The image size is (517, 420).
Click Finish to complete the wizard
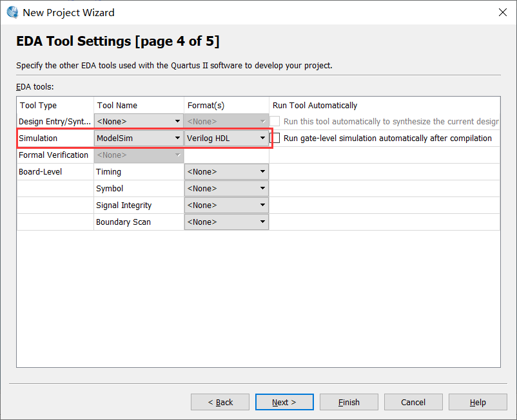[x=349, y=402]
